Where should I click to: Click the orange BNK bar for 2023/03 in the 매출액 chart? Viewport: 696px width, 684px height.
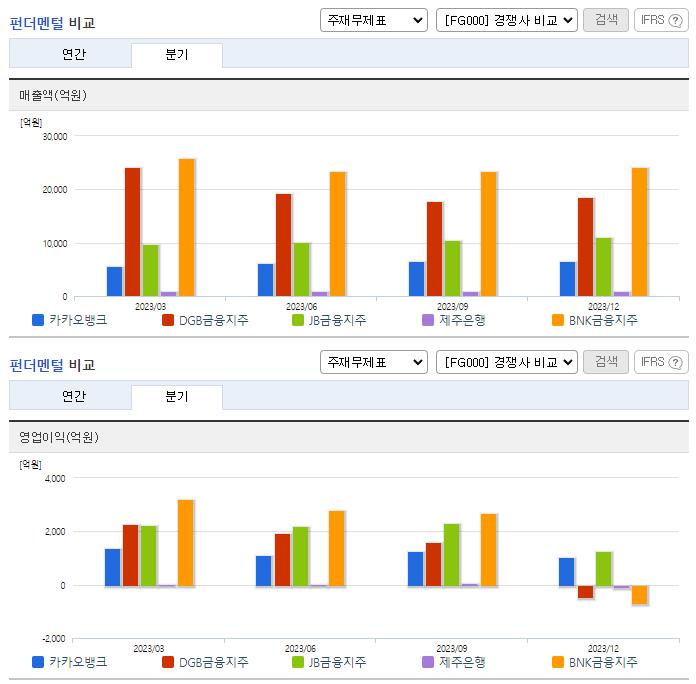(x=186, y=227)
